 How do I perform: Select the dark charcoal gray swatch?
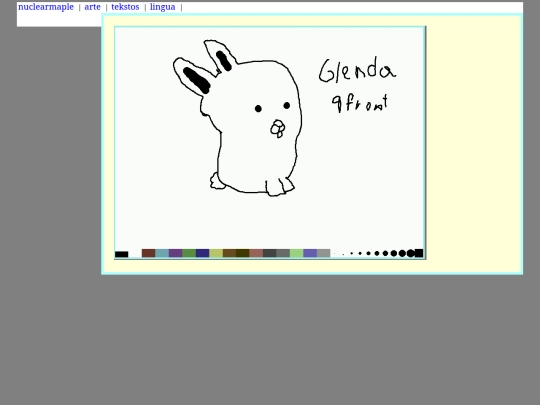pyautogui.click(x=270, y=253)
